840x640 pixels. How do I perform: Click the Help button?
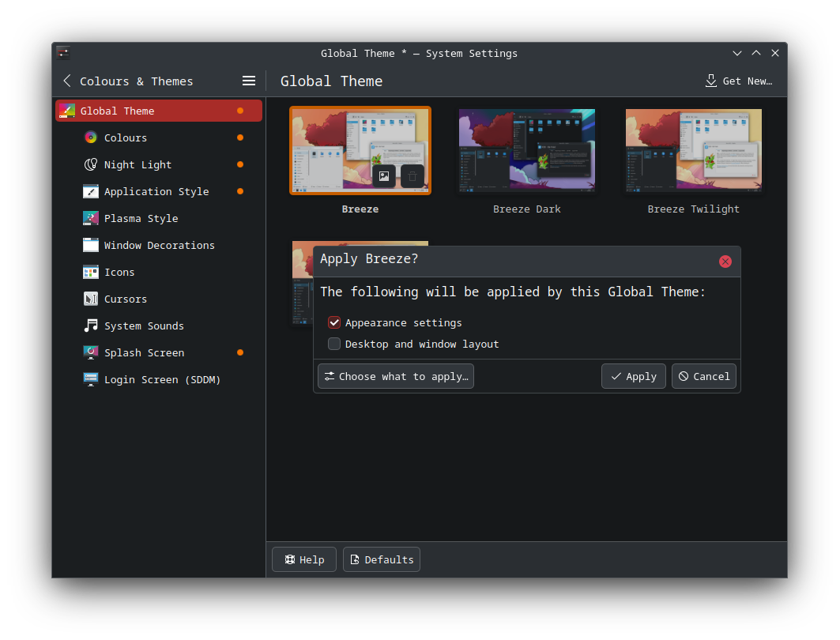304,559
